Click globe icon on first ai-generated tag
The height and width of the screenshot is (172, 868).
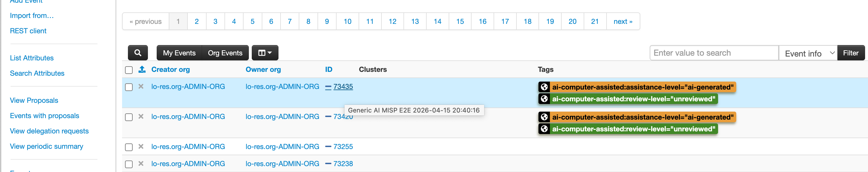click(544, 87)
